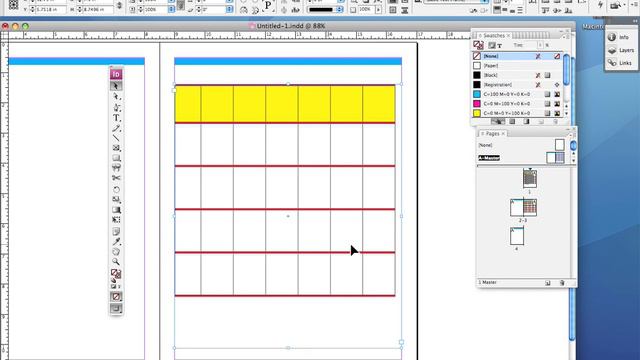Click the Delete Selected Pages trash icon
Screen dimensions: 640x360
click(562, 282)
